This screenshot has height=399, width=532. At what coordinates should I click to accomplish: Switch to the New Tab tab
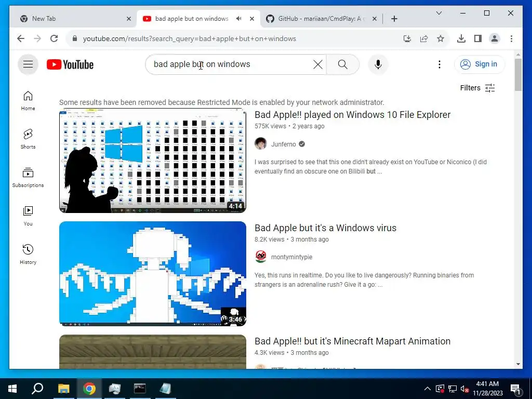[x=73, y=19]
